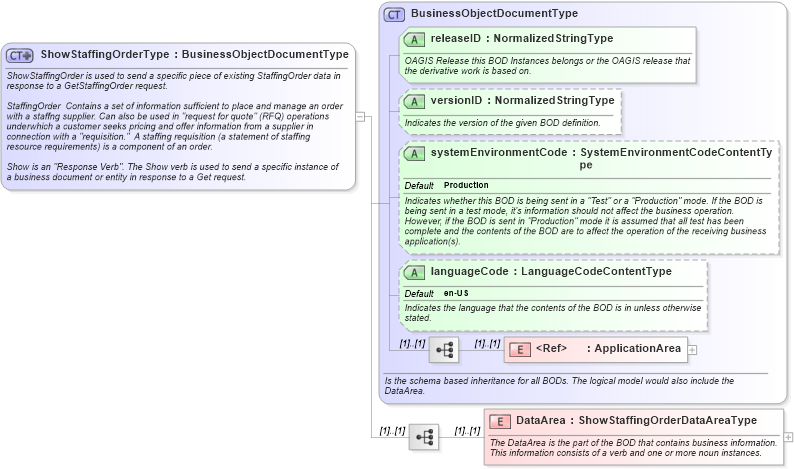
Task: Click the sequence compositor icon before DataArea
Action: tap(424, 437)
